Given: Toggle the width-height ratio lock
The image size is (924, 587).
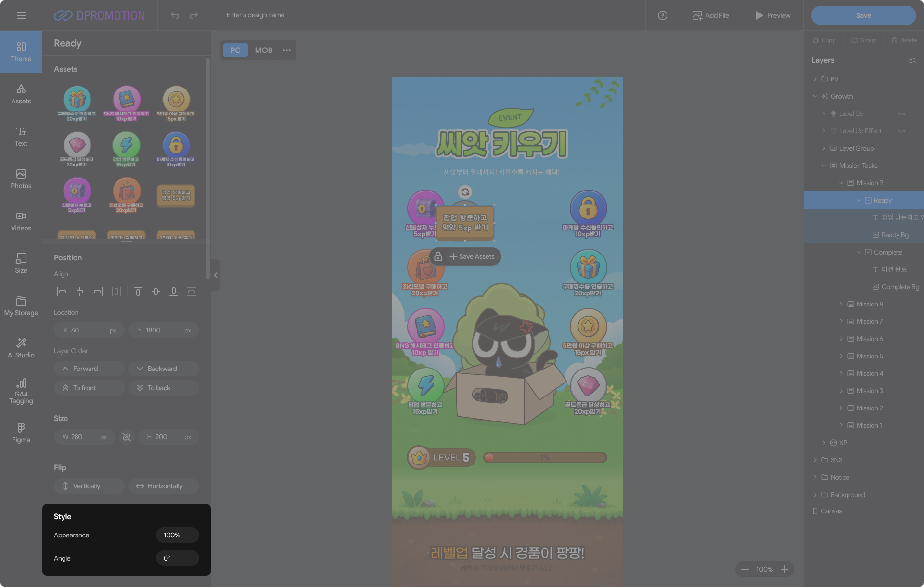Looking at the screenshot, I should pyautogui.click(x=127, y=437).
